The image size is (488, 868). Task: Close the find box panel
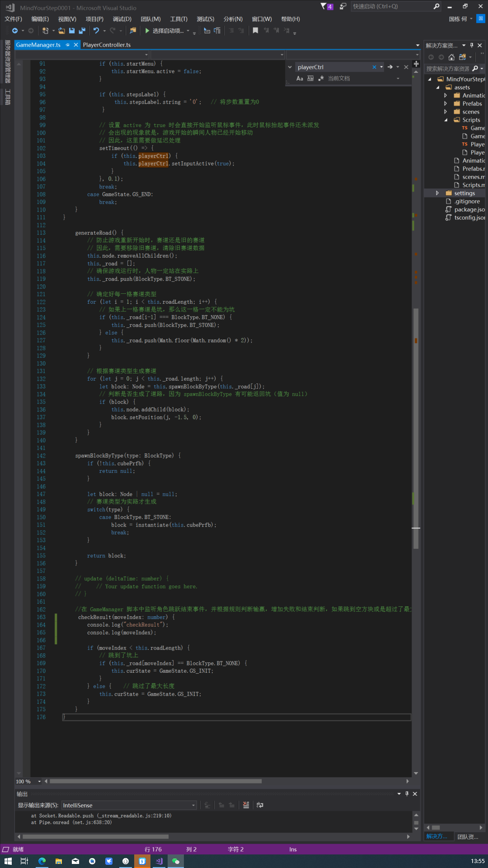point(406,67)
